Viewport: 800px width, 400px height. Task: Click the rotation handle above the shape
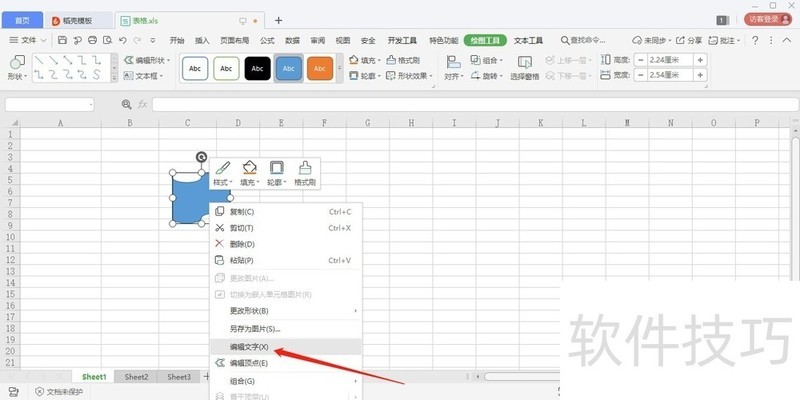(x=201, y=157)
